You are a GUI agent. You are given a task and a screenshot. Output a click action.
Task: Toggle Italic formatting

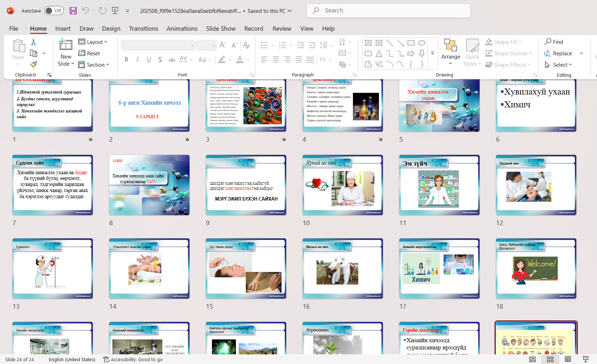click(x=137, y=60)
